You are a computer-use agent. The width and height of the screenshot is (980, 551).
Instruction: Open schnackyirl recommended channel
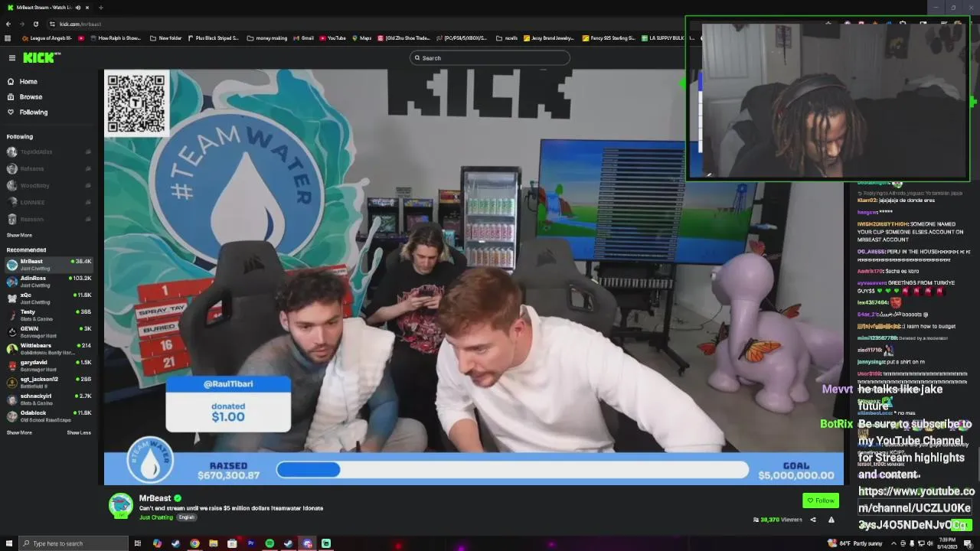(x=49, y=399)
